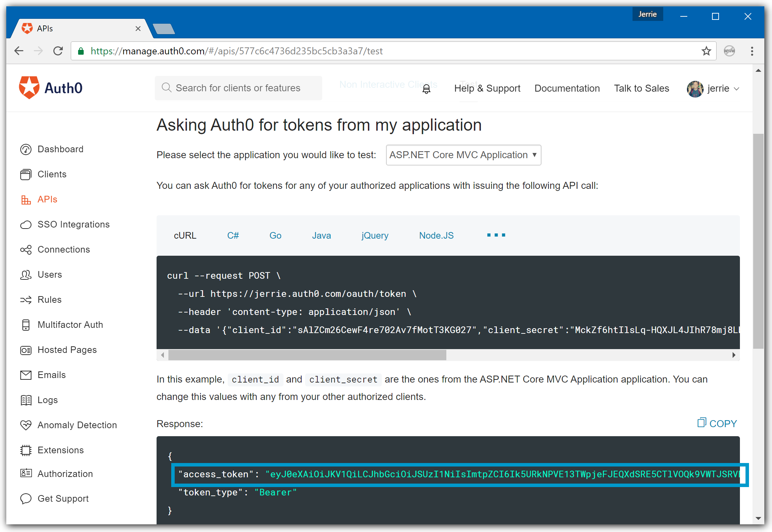
Task: Click the Rules shuffle icon
Action: coord(26,300)
